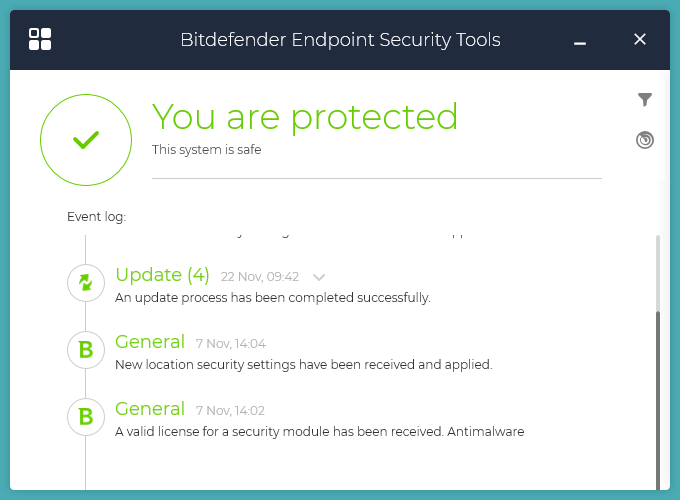Click the "valid license for a security module" message
Screen dimensions: 680x500
click(x=320, y=432)
